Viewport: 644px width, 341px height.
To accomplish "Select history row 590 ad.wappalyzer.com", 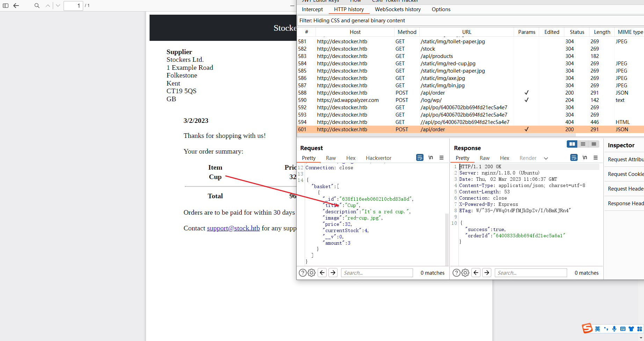I will pyautogui.click(x=470, y=100).
